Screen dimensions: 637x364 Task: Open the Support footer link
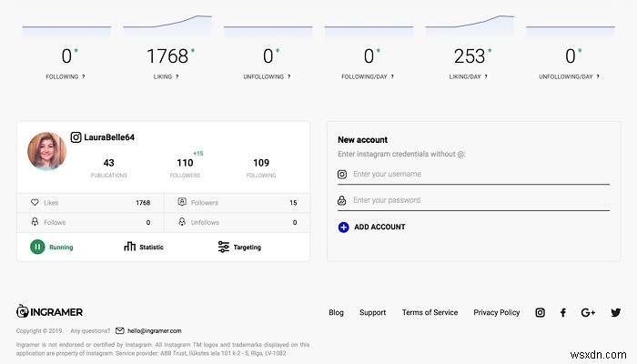(372, 312)
